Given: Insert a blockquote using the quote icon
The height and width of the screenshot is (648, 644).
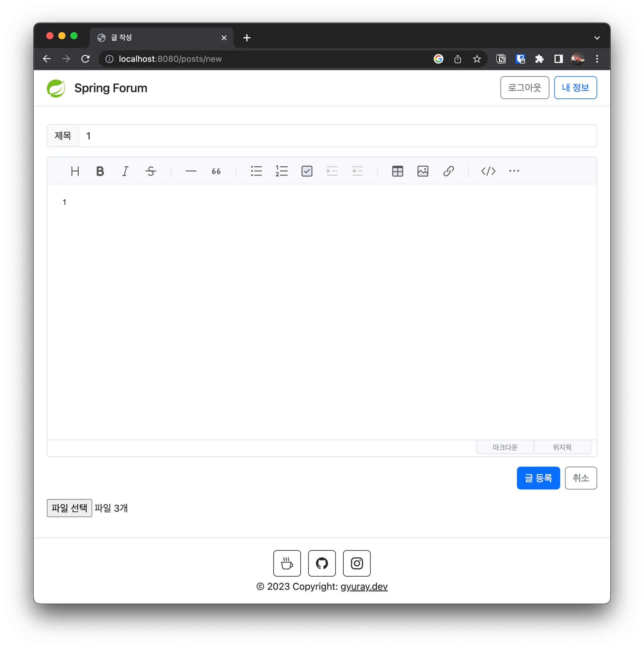Looking at the screenshot, I should tap(216, 171).
